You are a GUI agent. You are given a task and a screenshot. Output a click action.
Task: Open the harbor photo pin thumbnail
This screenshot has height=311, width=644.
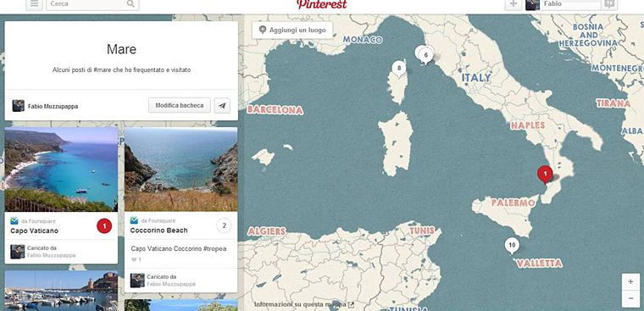click(61, 291)
